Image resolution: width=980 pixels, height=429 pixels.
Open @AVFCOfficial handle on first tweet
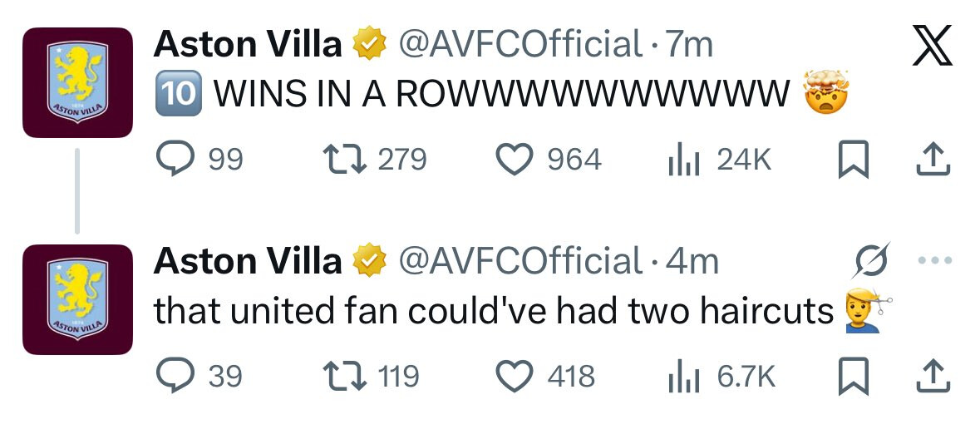pyautogui.click(x=521, y=44)
